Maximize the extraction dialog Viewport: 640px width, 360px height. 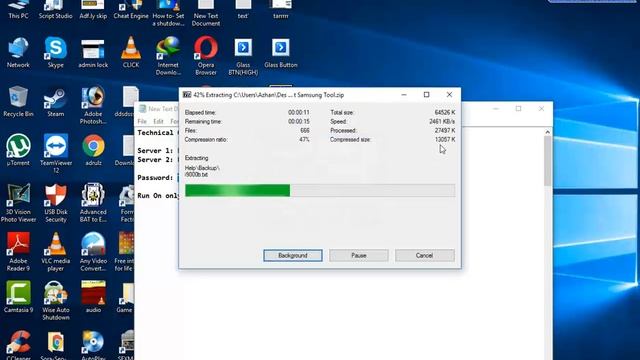pos(427,95)
